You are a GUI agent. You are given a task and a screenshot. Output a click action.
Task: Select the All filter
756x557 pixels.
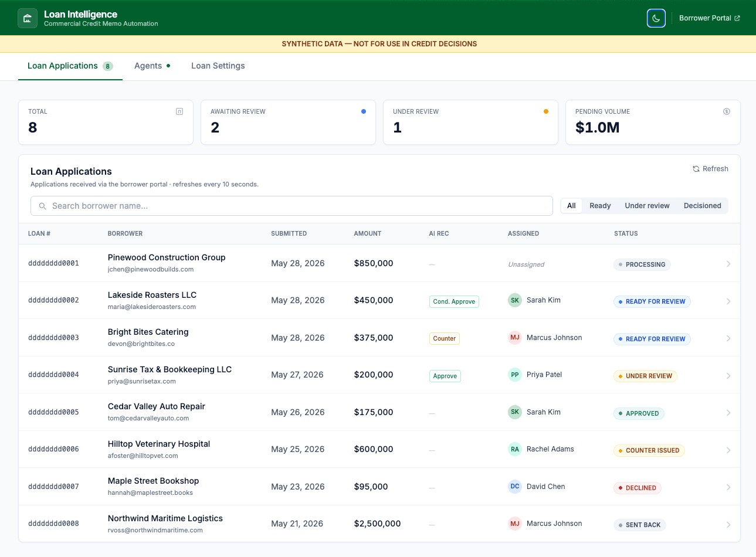coord(571,206)
